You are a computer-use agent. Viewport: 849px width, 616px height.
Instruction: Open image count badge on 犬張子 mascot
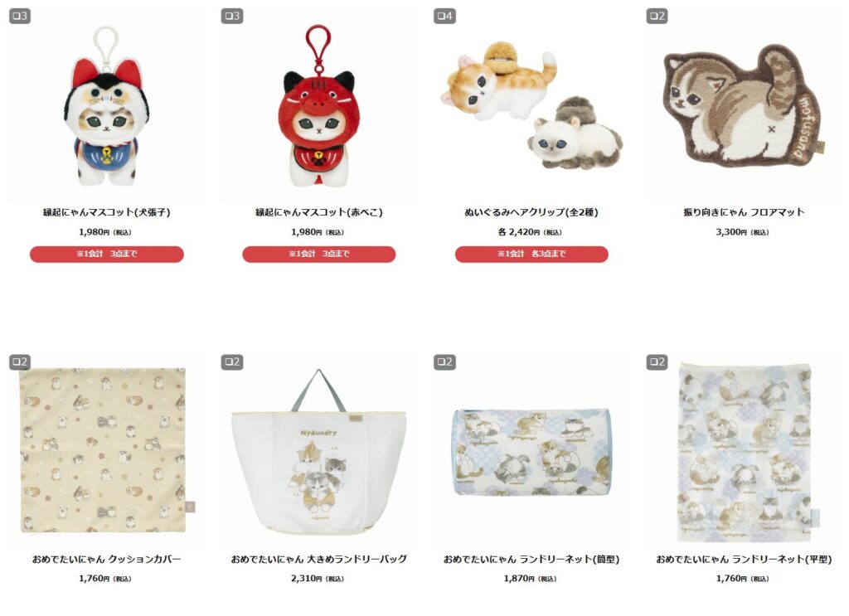tap(20, 16)
